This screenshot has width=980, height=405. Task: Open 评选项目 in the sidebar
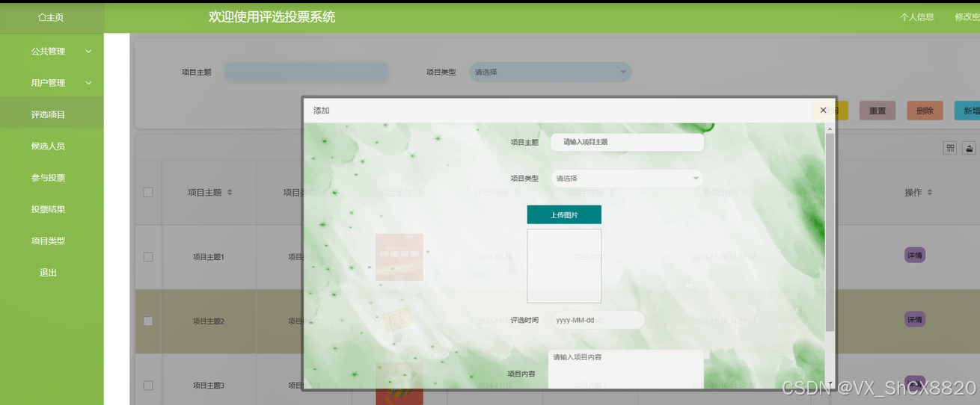point(52,114)
